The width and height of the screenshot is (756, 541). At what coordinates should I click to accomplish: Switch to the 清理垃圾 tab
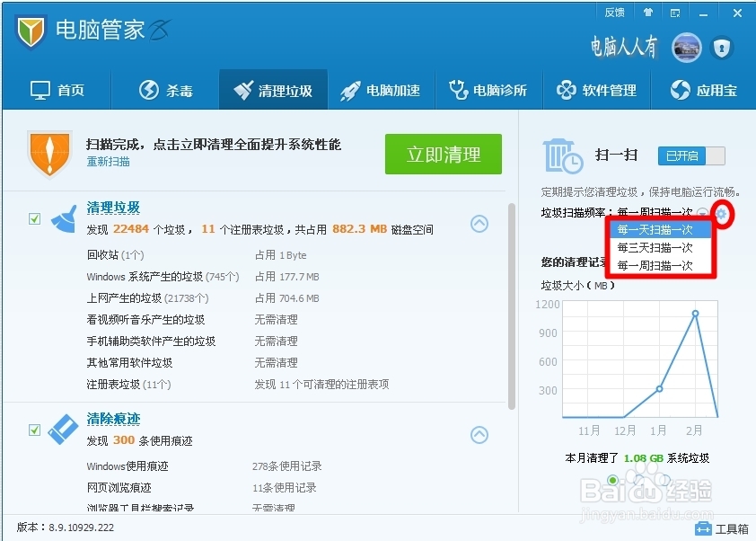273,90
